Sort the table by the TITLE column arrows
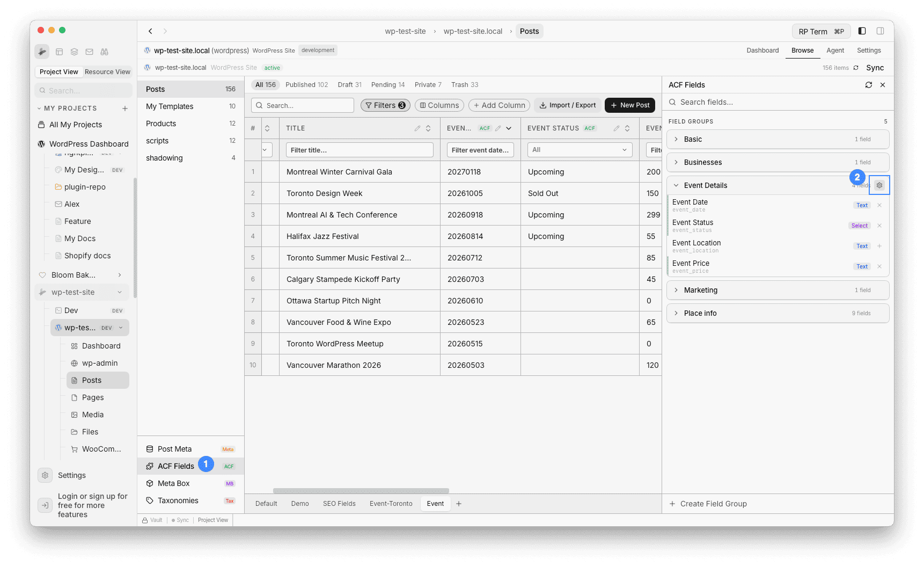The width and height of the screenshot is (924, 566). point(428,128)
